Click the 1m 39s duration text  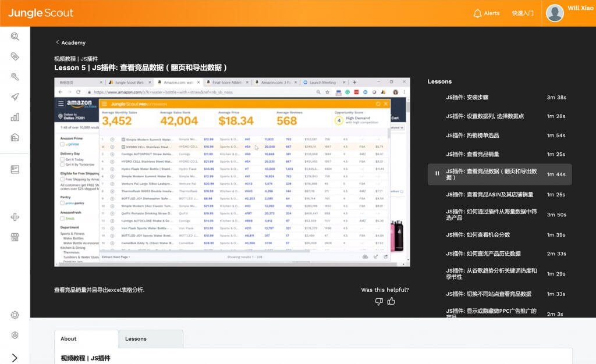(x=556, y=235)
